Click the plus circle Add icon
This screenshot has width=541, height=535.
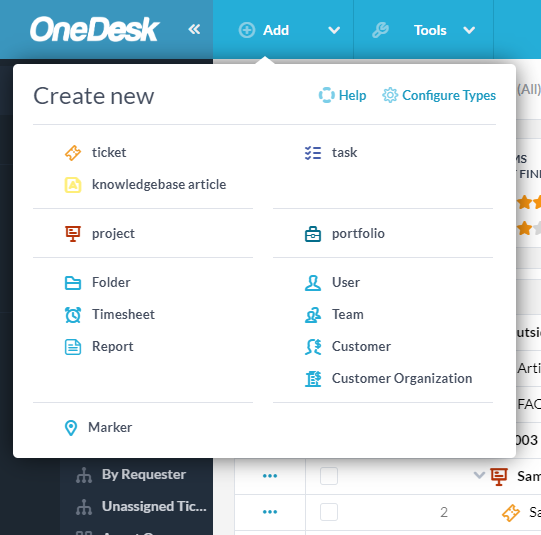point(247,30)
